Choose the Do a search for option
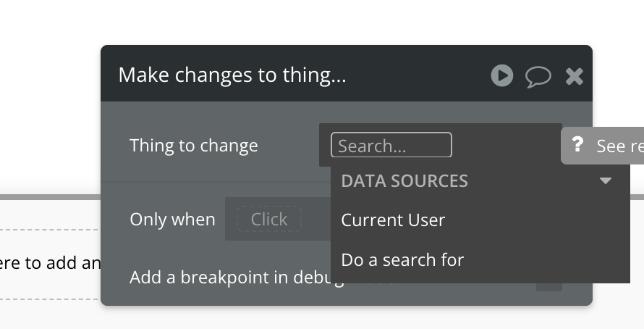The height and width of the screenshot is (329, 644). click(x=402, y=259)
